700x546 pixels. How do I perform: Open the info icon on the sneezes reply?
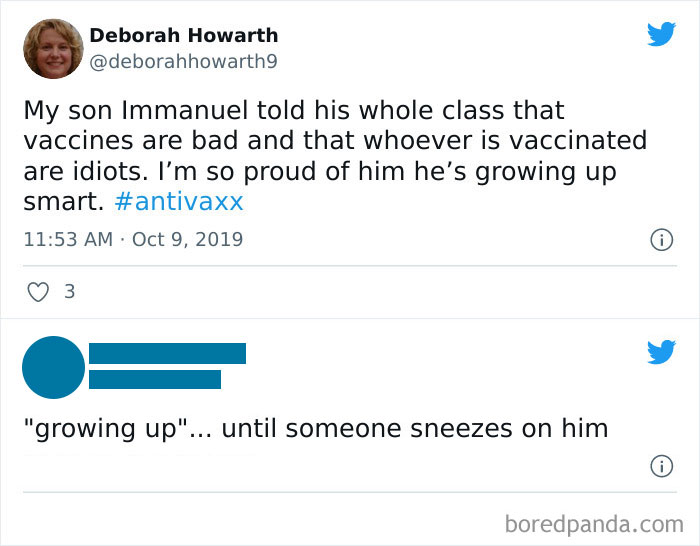point(661,466)
